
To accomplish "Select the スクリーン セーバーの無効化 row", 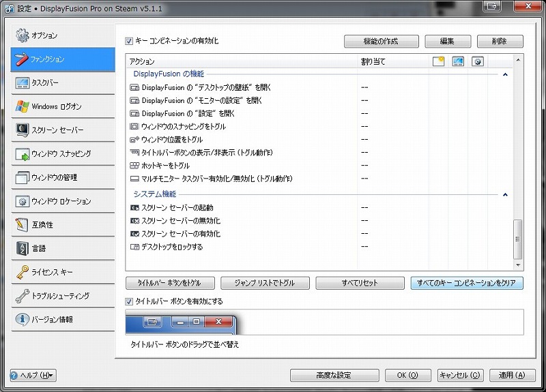I will point(319,220).
